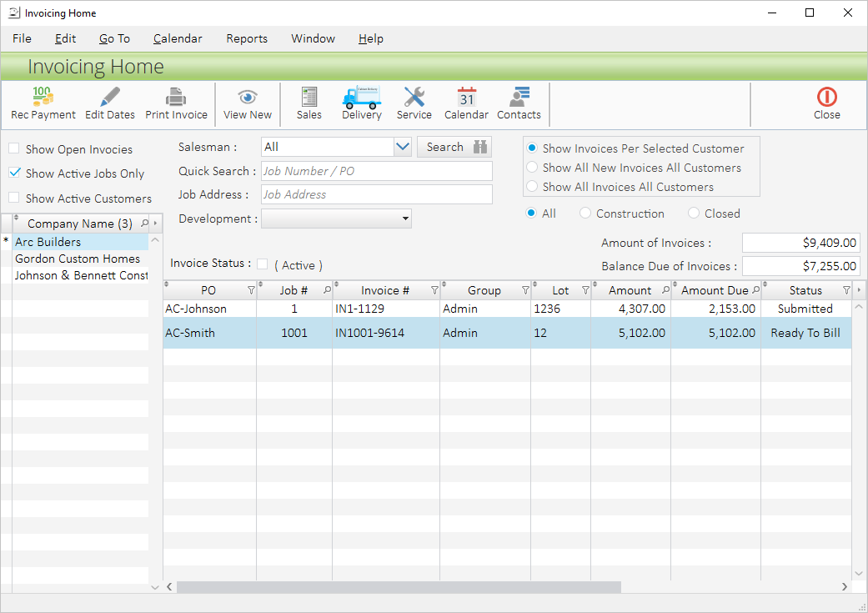Image resolution: width=868 pixels, height=613 pixels.
Task: Select Show All Invoices All Customers
Action: (532, 187)
